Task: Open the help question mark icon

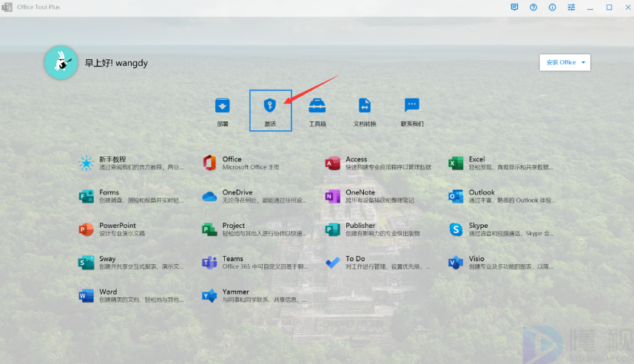Action: point(533,7)
